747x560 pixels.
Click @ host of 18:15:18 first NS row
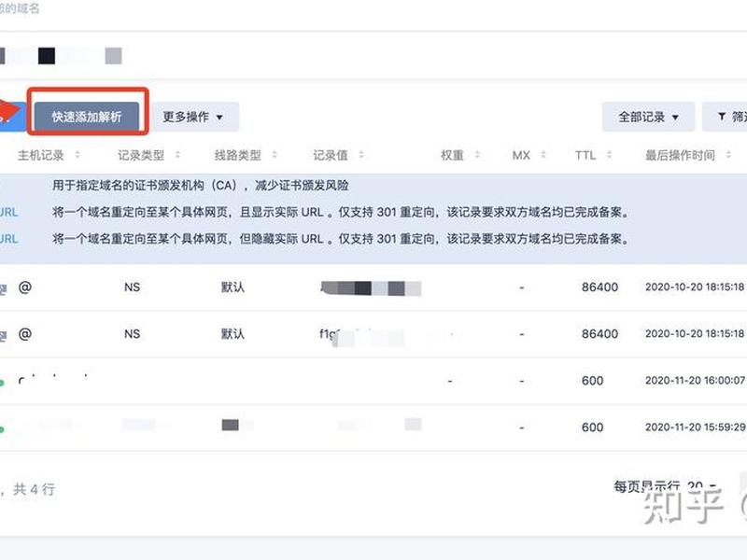tap(25, 287)
